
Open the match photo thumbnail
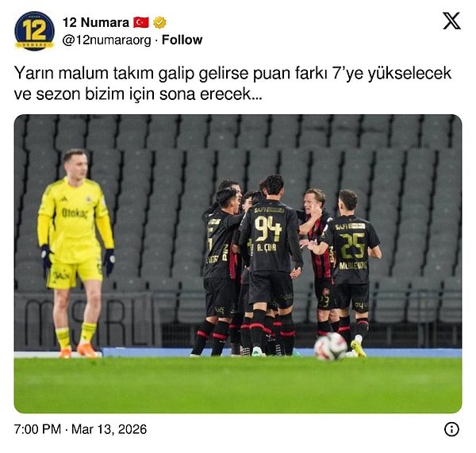click(238, 263)
